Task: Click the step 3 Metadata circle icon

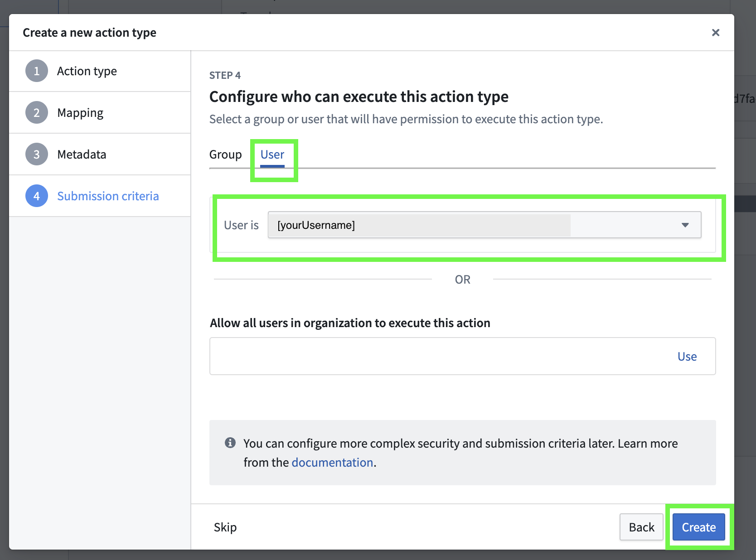Action: tap(36, 154)
